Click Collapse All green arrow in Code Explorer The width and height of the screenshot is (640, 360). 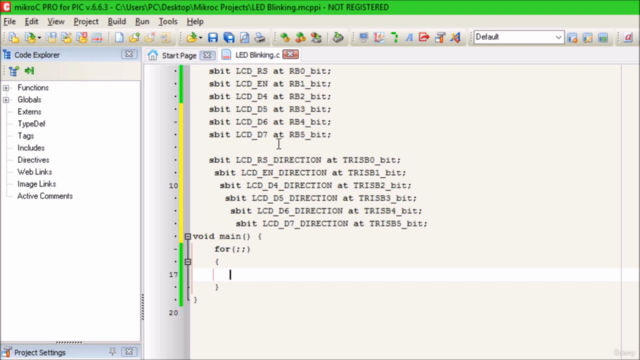29,71
